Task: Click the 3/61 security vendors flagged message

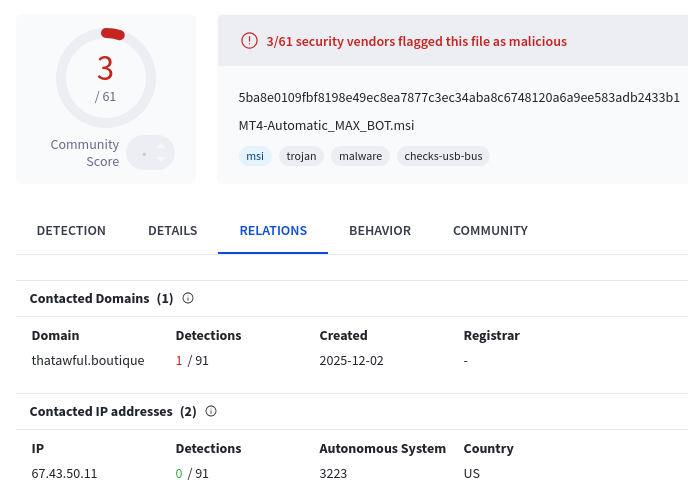Action: coord(416,41)
